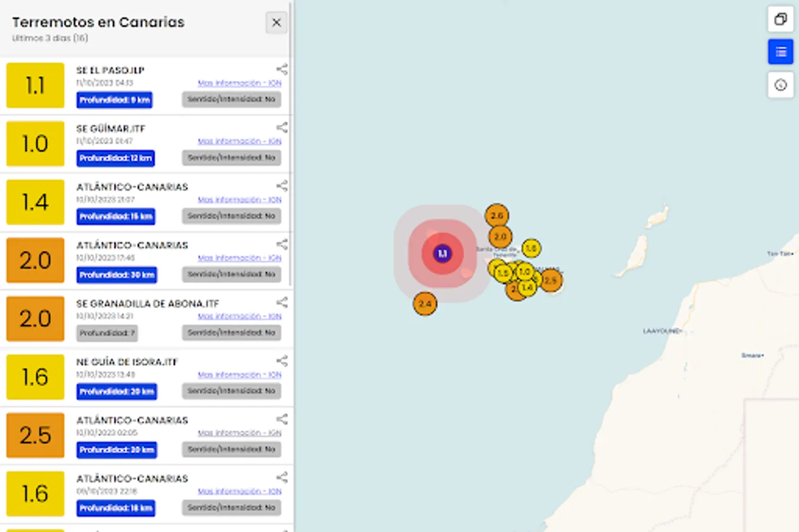Click the Profundidad: 9 km badge
The height and width of the screenshot is (532, 799).
click(115, 100)
